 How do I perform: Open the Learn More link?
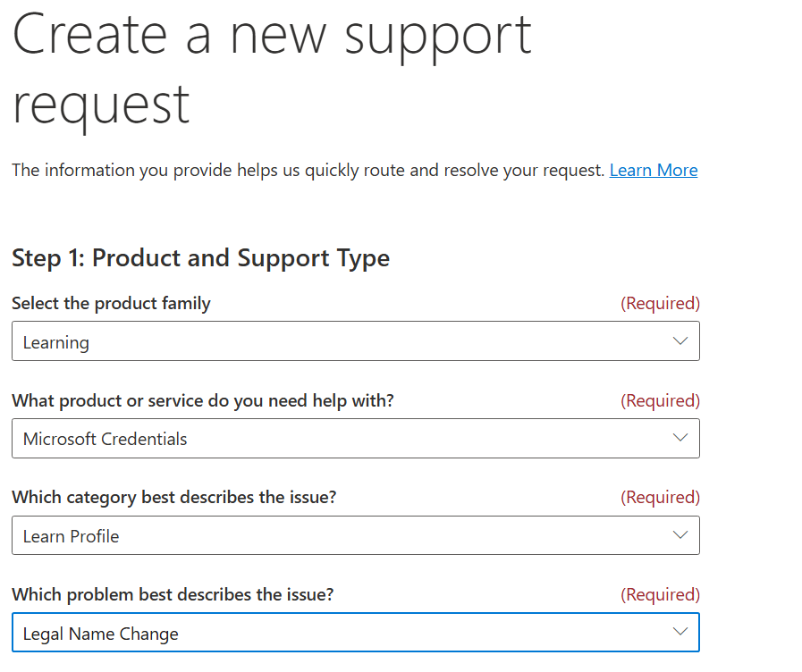point(654,170)
